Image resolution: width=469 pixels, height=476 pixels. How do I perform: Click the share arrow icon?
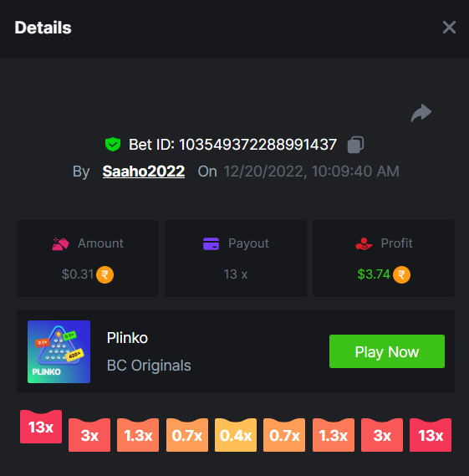pos(421,113)
